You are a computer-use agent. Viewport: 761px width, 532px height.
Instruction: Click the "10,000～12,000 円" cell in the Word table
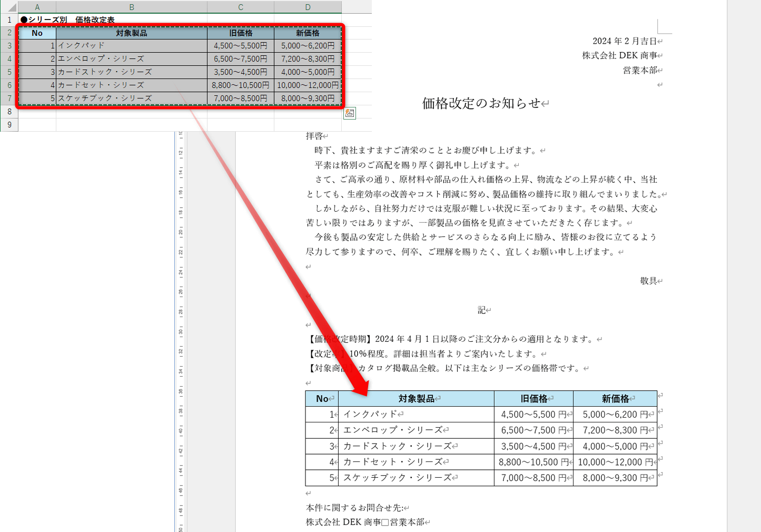point(615,462)
